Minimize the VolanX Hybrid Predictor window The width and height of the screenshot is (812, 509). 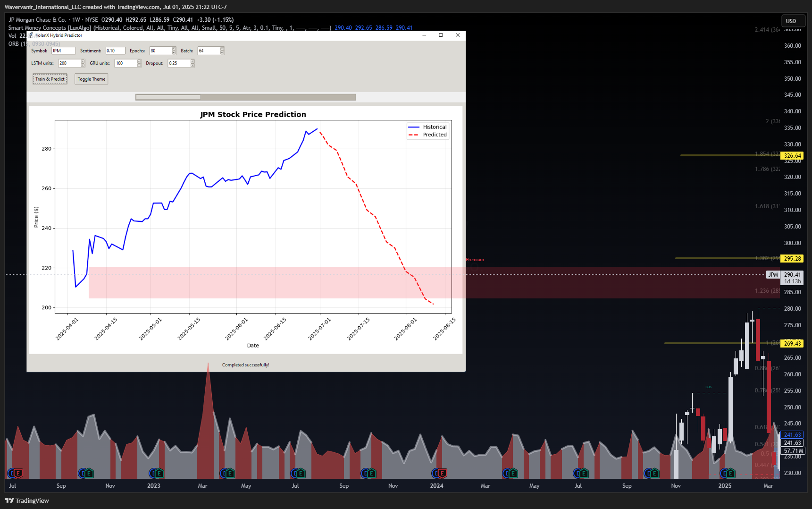coord(424,35)
